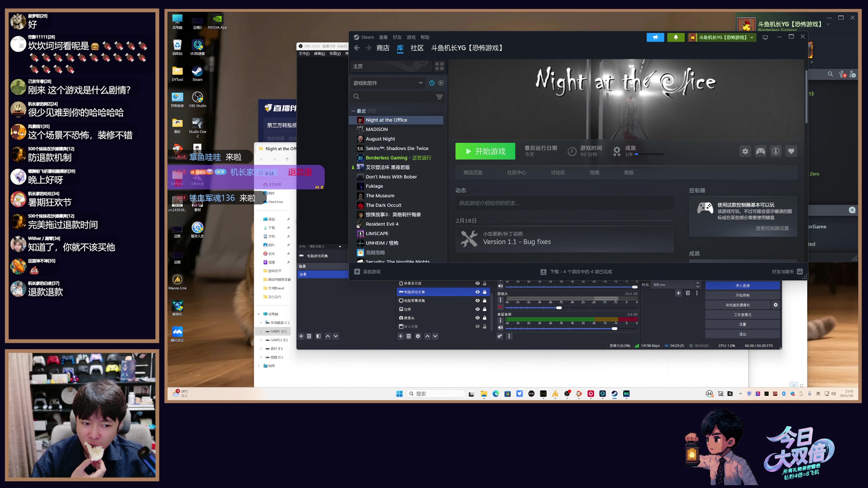Click 停止直播 in OBS controls

pos(743,286)
